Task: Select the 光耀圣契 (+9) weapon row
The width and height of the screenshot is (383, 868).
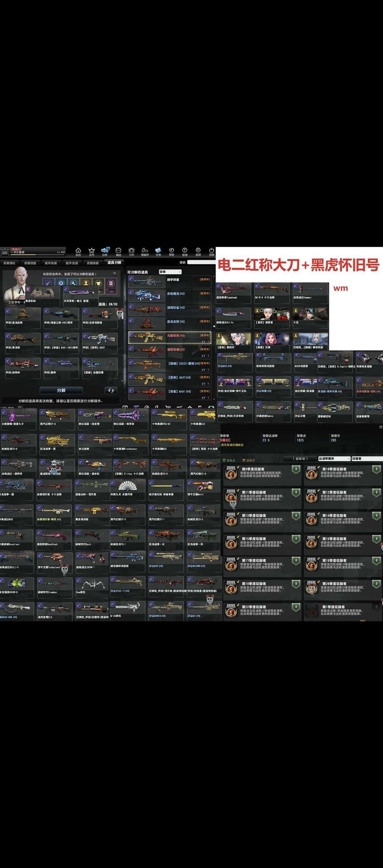Action: click(170, 338)
